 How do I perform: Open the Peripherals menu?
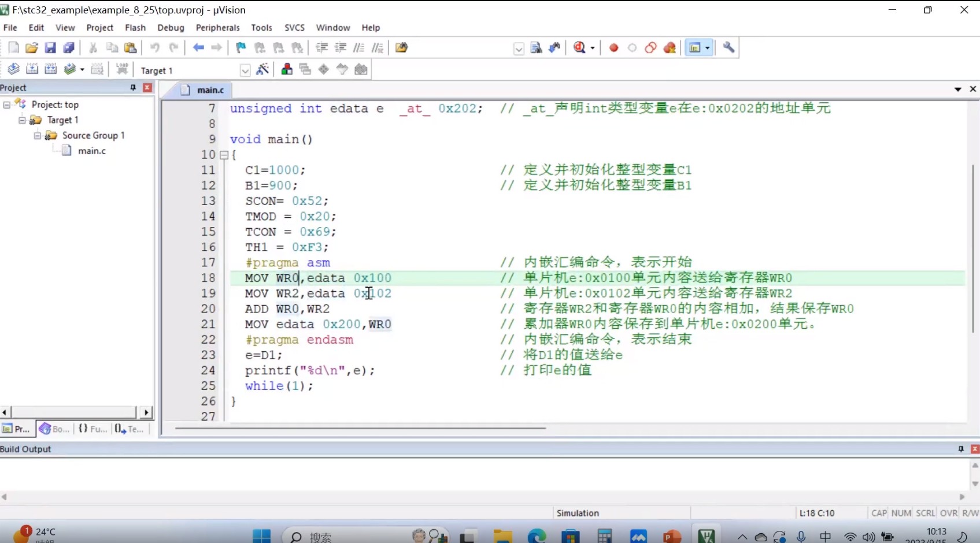pos(217,28)
